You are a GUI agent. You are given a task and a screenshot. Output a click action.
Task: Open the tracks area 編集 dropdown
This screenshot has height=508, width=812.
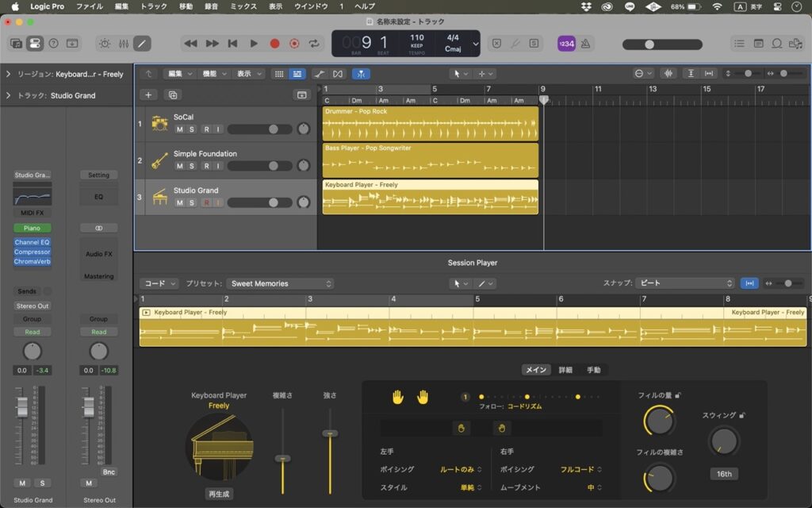pyautogui.click(x=180, y=74)
